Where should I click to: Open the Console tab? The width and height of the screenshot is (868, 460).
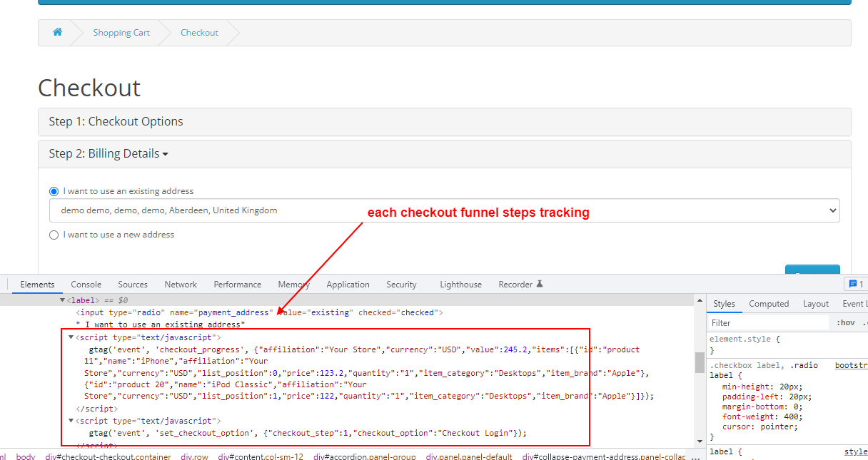[86, 284]
